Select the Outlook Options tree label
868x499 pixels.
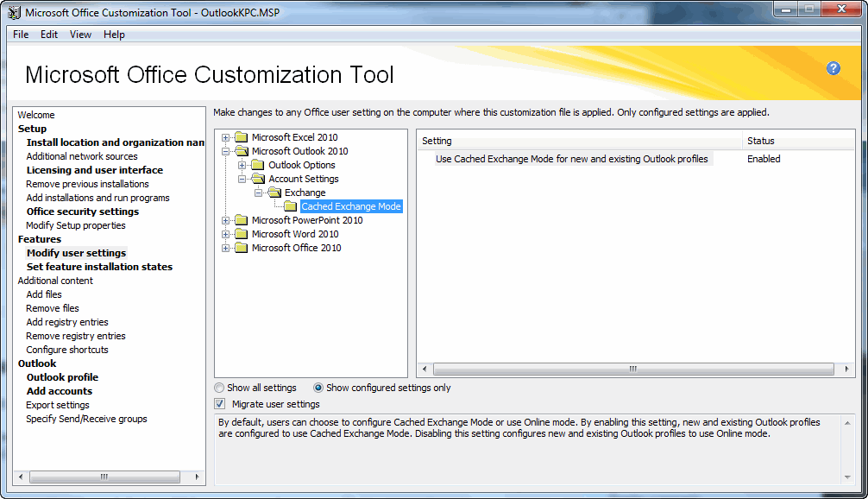point(302,165)
